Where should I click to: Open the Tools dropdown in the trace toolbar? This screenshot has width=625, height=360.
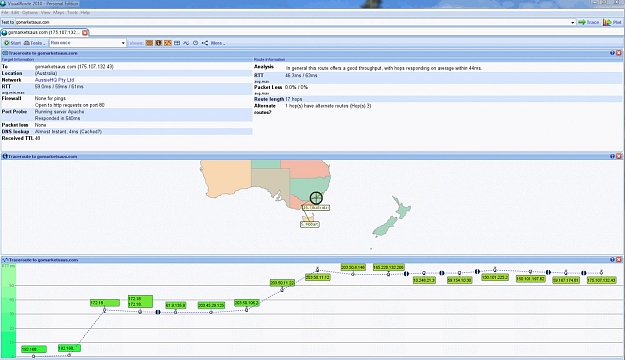(x=34, y=43)
